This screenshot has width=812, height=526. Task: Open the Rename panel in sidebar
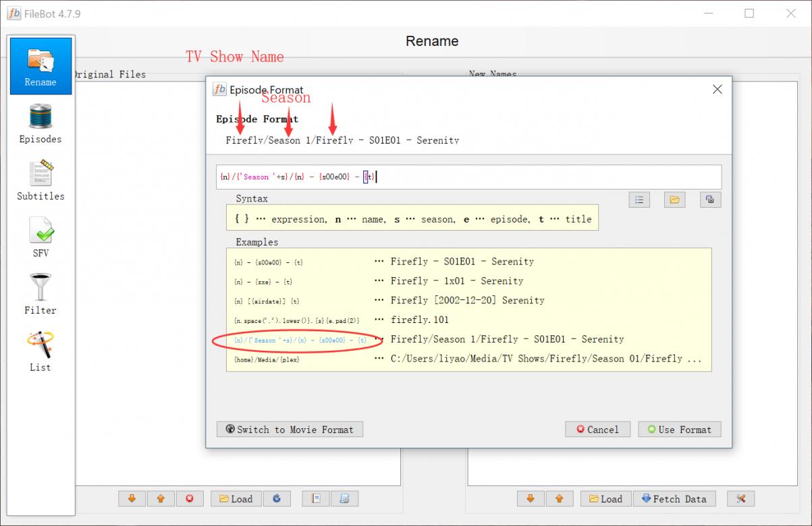point(40,67)
